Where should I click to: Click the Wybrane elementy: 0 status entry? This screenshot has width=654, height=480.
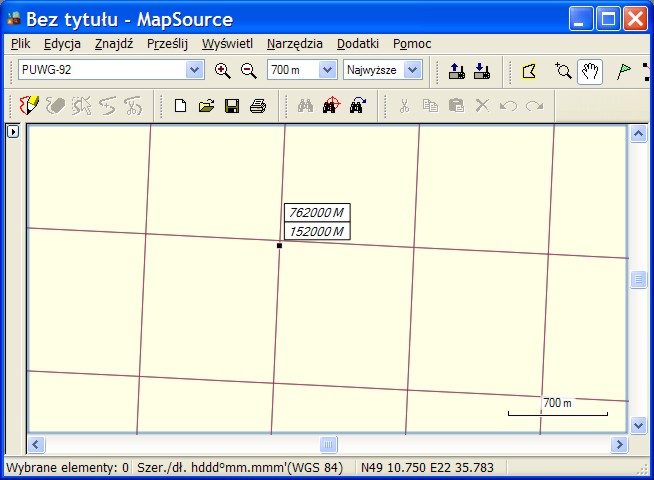pos(67,468)
